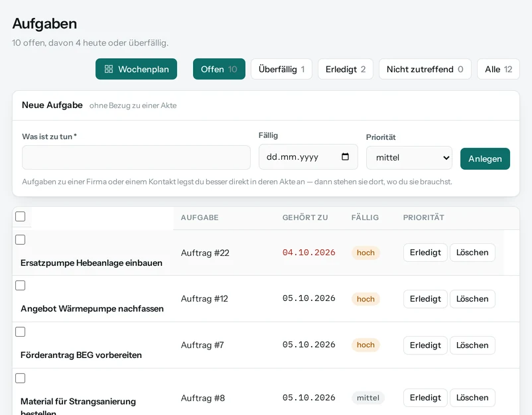Mark Auftrag #7 task as Erledigt
This screenshot has width=532, height=415.
tap(425, 345)
